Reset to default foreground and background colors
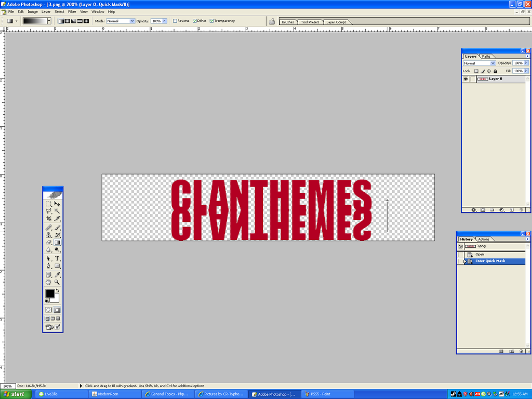This screenshot has height=399, width=532. (47, 301)
